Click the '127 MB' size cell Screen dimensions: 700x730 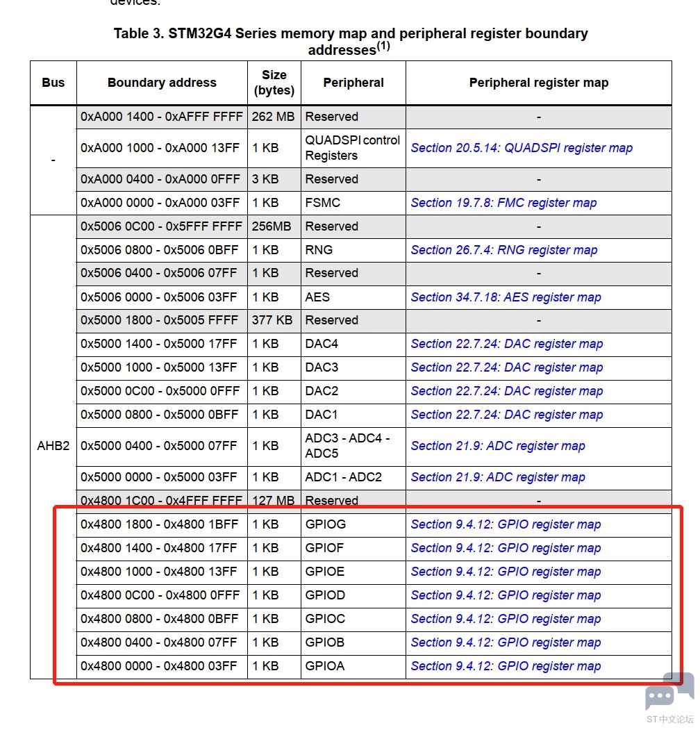(x=273, y=501)
